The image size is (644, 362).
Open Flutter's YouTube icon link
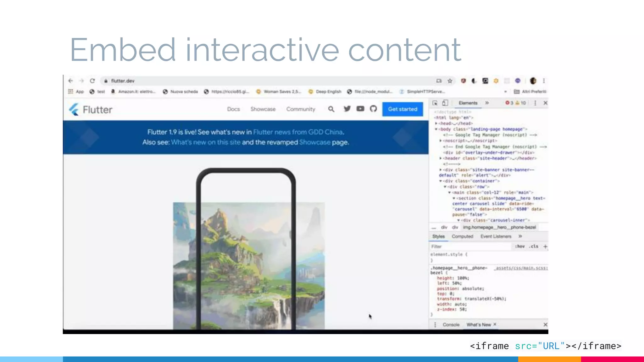(x=360, y=109)
